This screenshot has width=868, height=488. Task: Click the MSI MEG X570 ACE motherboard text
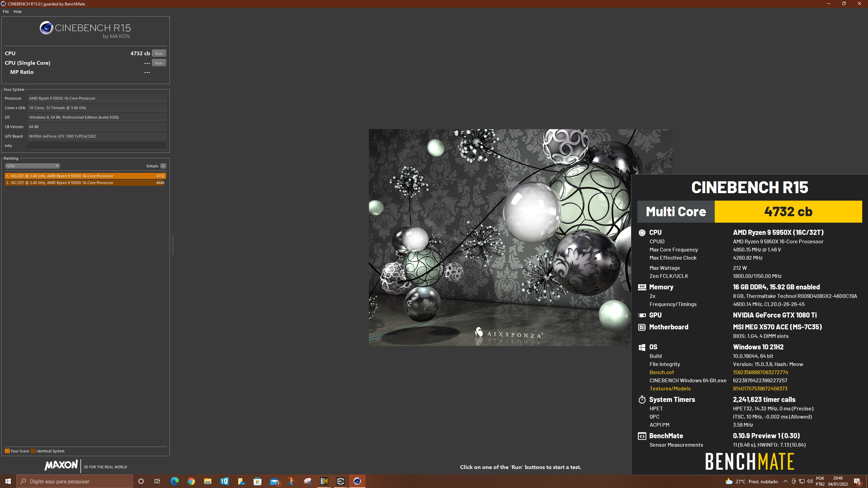pos(777,327)
